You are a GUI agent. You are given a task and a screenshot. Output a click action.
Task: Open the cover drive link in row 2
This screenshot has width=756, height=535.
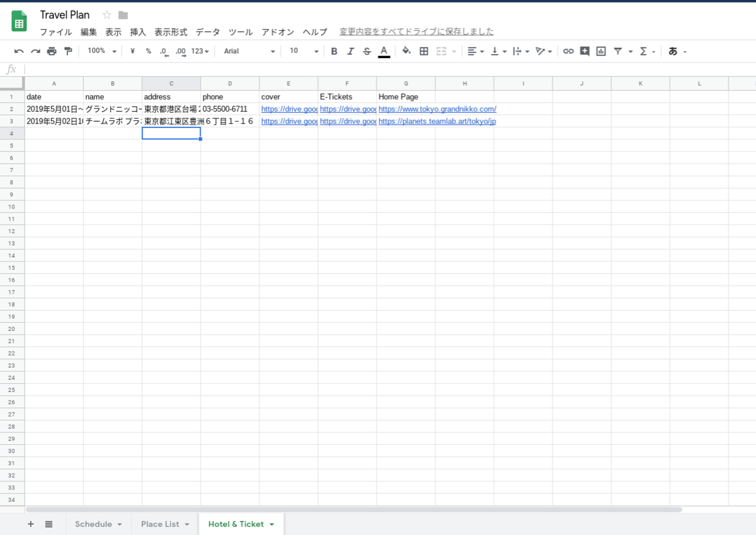pos(289,109)
